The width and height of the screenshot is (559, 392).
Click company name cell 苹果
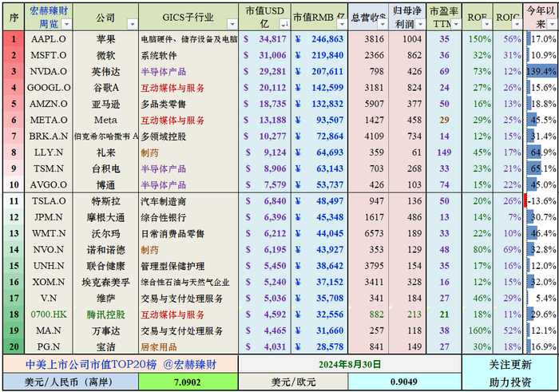point(105,39)
